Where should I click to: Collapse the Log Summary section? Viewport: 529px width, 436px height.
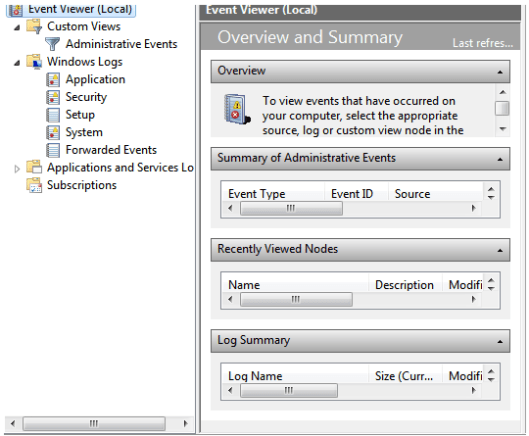(500, 342)
